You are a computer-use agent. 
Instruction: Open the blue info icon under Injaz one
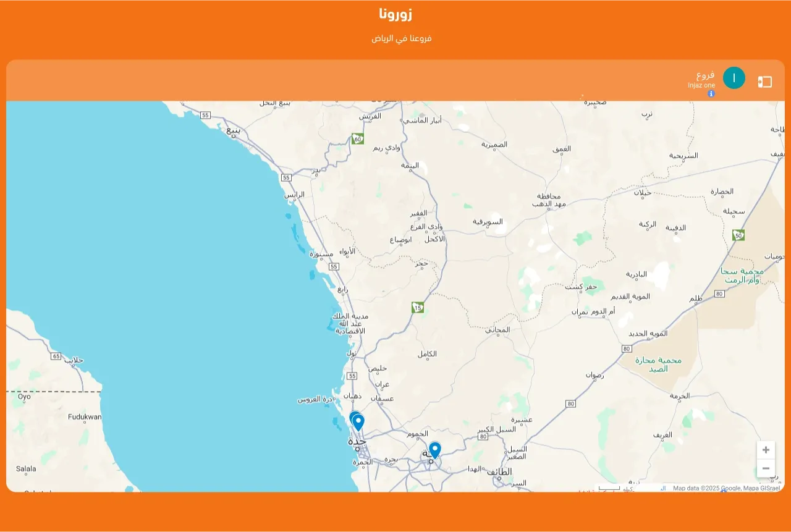(711, 94)
